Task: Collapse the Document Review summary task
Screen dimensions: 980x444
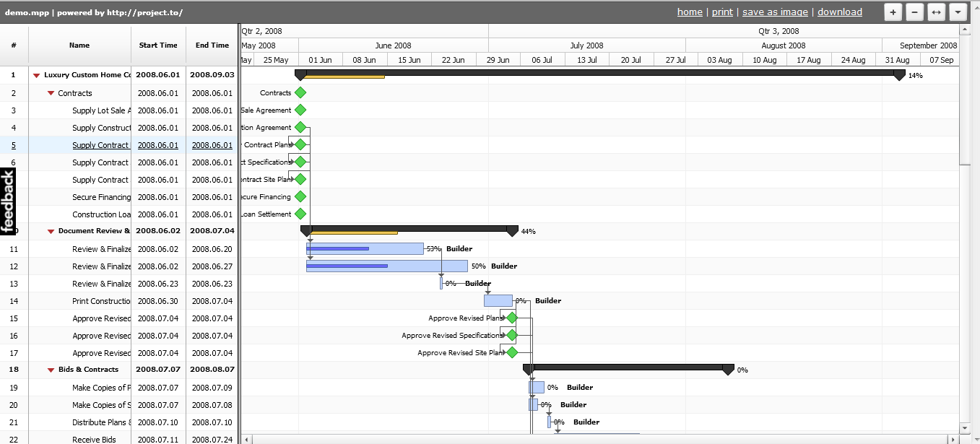Action: [x=50, y=231]
